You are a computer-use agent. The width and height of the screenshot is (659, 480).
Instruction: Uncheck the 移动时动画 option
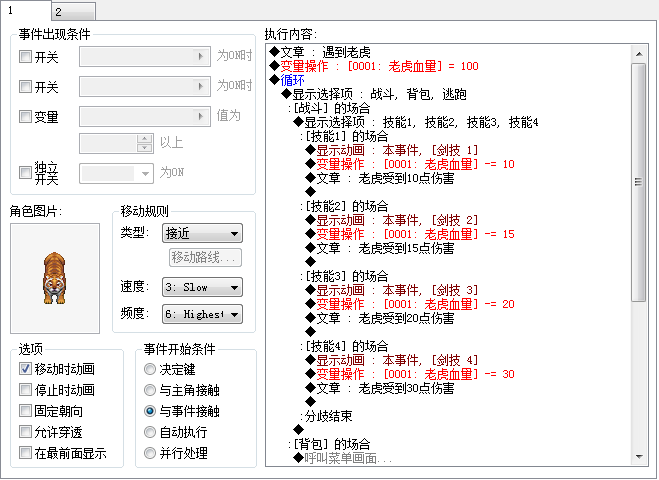25,369
